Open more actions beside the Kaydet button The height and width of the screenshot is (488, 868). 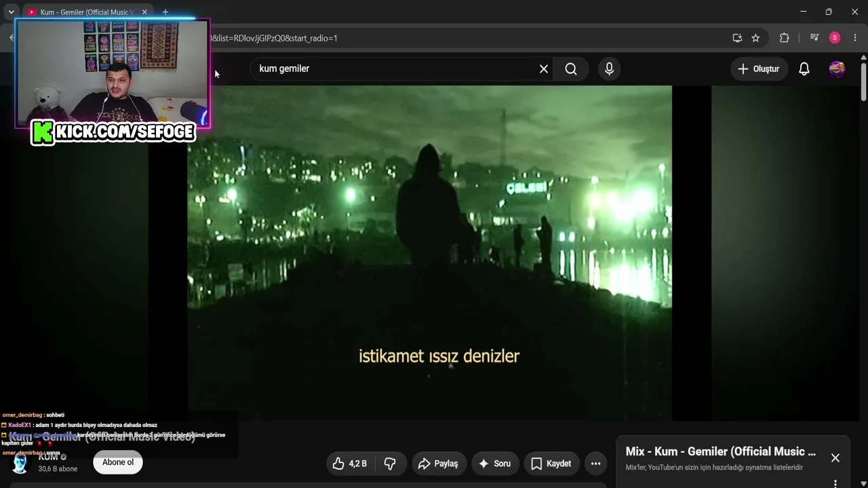click(595, 464)
